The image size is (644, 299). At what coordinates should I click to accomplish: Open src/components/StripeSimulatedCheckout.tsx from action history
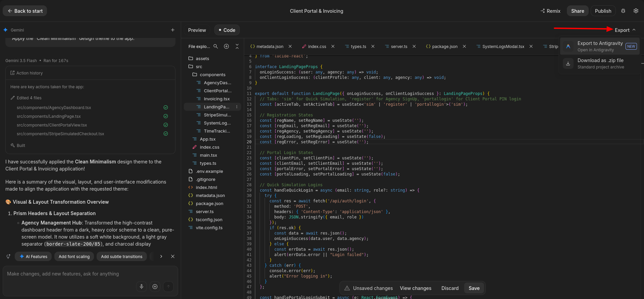(60, 134)
